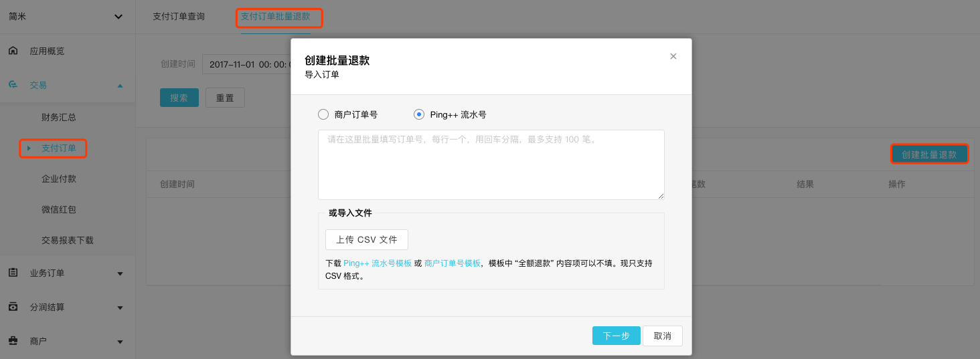Image resolution: width=980 pixels, height=359 pixels.
Task: Open 应用概览 in sidebar
Action: (x=47, y=51)
